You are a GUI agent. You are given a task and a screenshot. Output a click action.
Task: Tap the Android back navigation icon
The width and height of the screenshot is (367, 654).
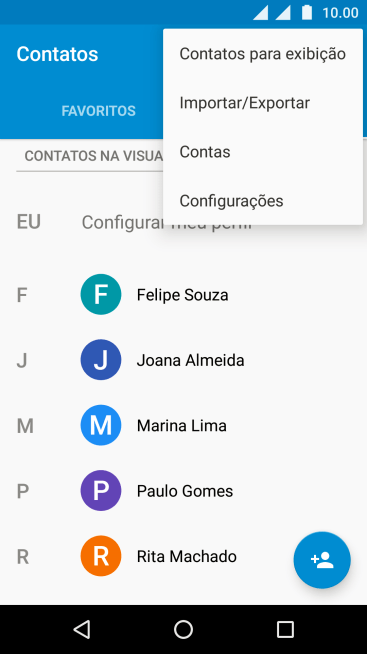point(82,629)
